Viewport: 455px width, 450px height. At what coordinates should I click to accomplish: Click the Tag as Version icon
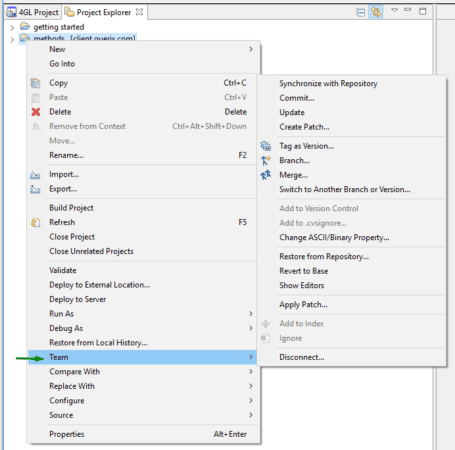pyautogui.click(x=266, y=146)
